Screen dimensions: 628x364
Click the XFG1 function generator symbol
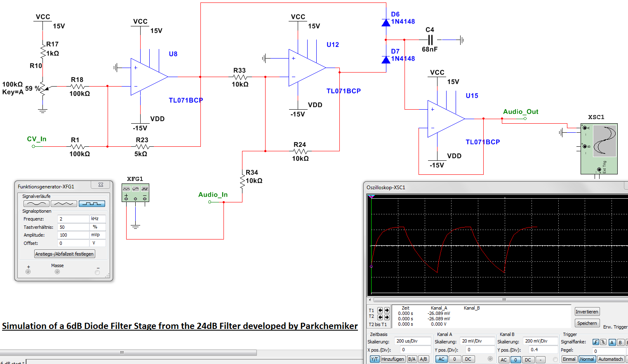[x=135, y=193]
